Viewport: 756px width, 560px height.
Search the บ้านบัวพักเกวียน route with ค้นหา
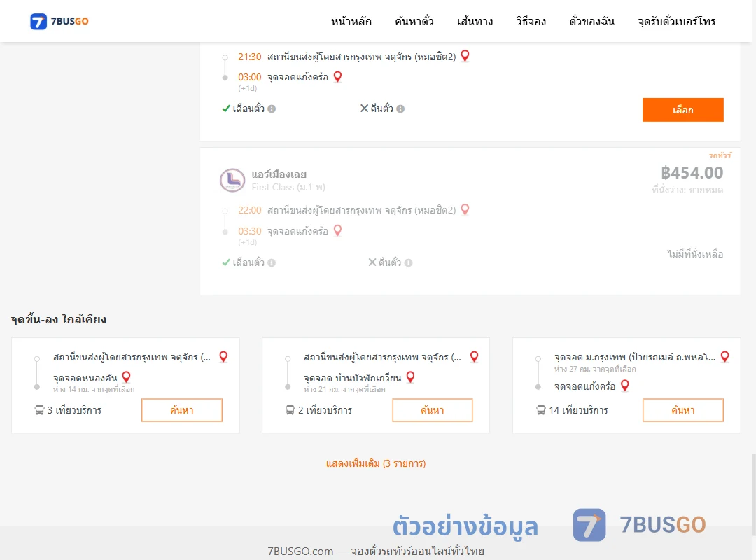click(x=433, y=410)
